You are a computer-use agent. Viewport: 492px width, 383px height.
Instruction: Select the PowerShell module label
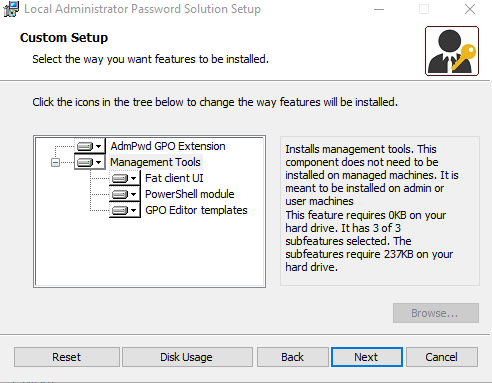(190, 194)
